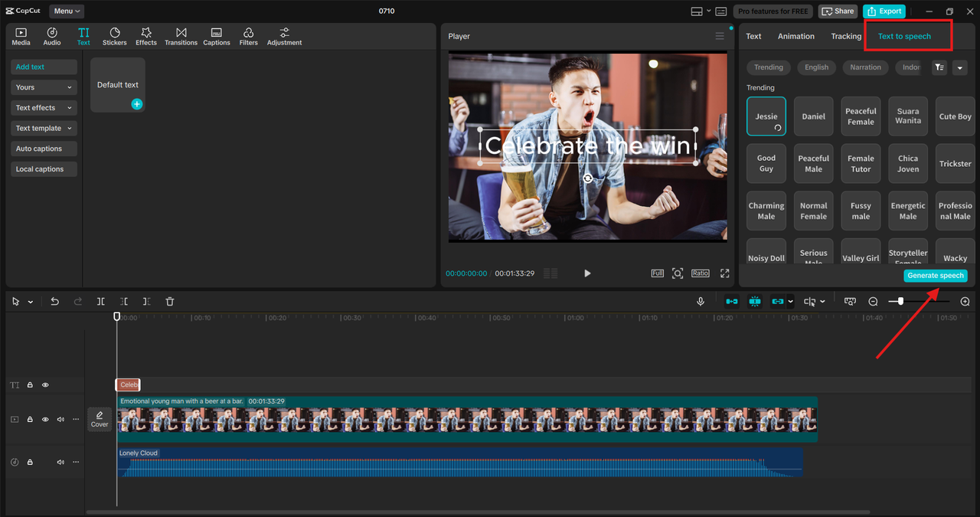Click the split clip tool in timeline toolbar
The width and height of the screenshot is (980, 517).
pos(101,302)
